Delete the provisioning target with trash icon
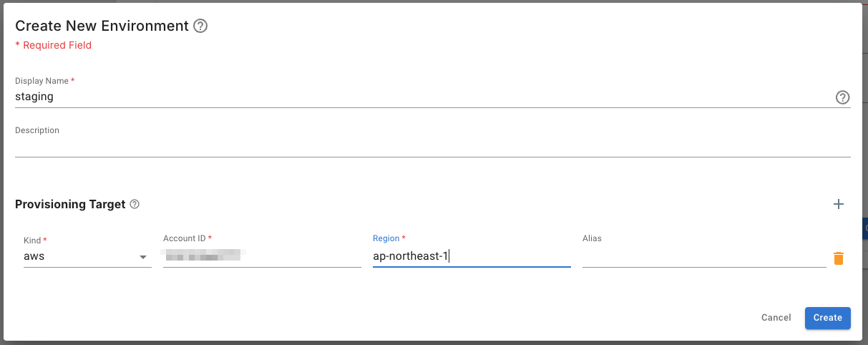Image resolution: width=868 pixels, height=345 pixels. pyautogui.click(x=839, y=258)
